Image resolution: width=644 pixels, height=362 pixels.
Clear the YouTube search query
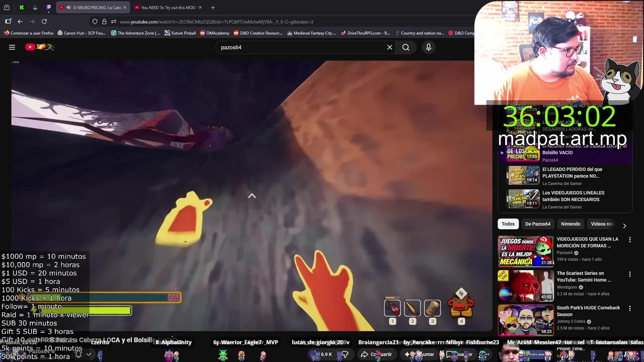coord(389,47)
